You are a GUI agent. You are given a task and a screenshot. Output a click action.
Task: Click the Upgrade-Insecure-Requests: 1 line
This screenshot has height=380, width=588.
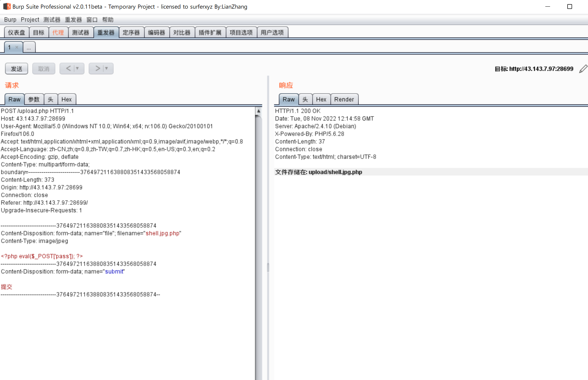(x=41, y=211)
